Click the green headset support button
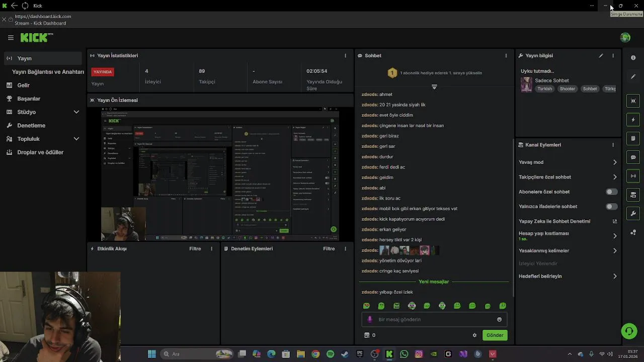The image size is (644, 362). coord(629,331)
